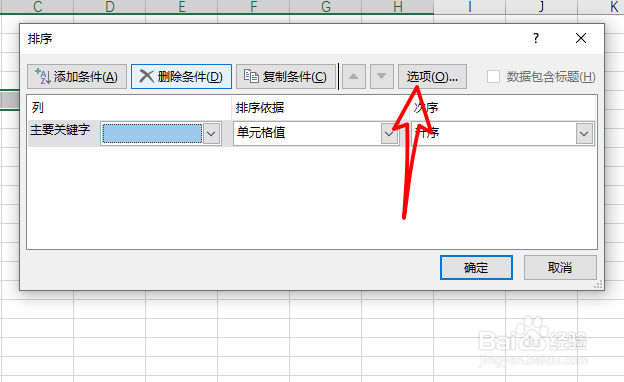
Task: Select column F header in spreadsheet
Action: tap(254, 7)
